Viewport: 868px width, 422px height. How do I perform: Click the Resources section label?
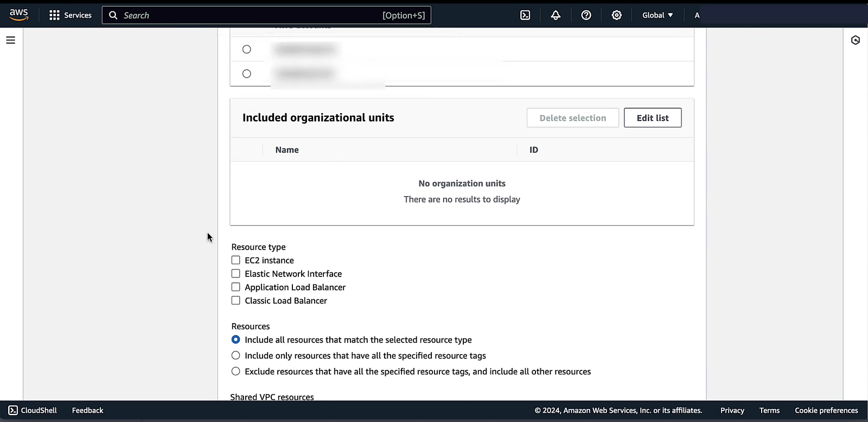click(251, 326)
